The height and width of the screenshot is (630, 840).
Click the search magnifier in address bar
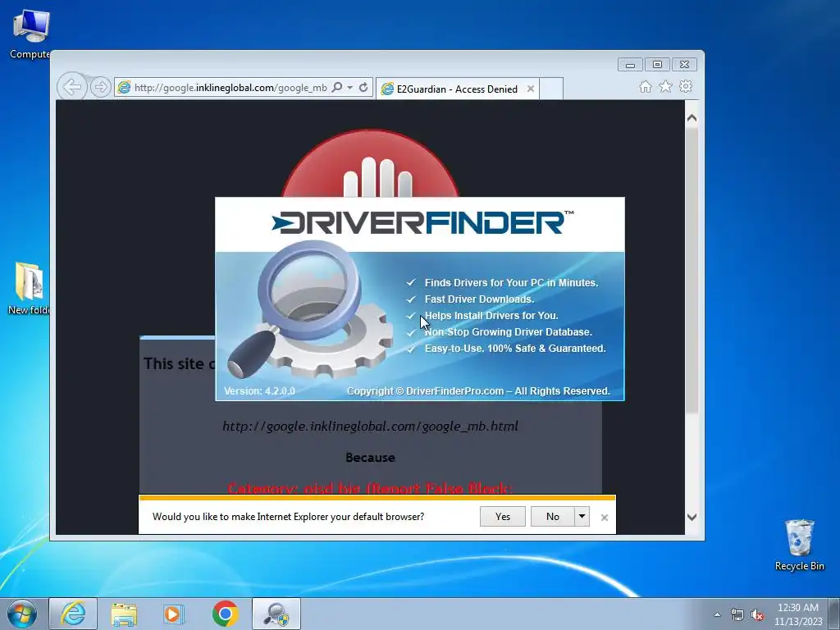[337, 87]
